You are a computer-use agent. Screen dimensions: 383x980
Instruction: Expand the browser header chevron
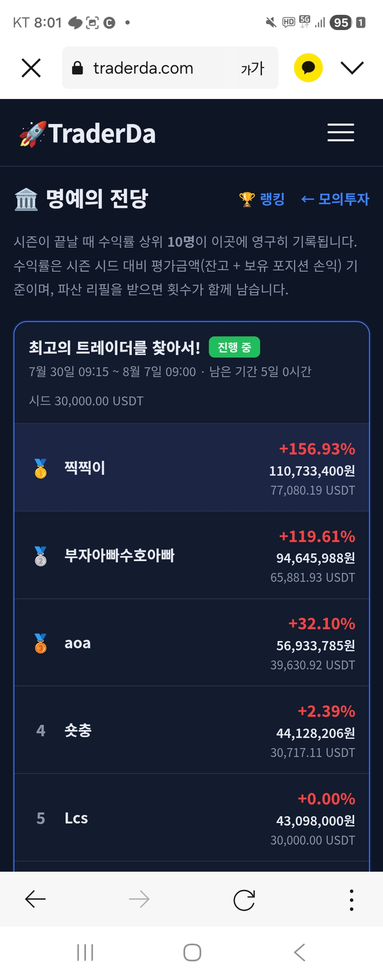[352, 68]
